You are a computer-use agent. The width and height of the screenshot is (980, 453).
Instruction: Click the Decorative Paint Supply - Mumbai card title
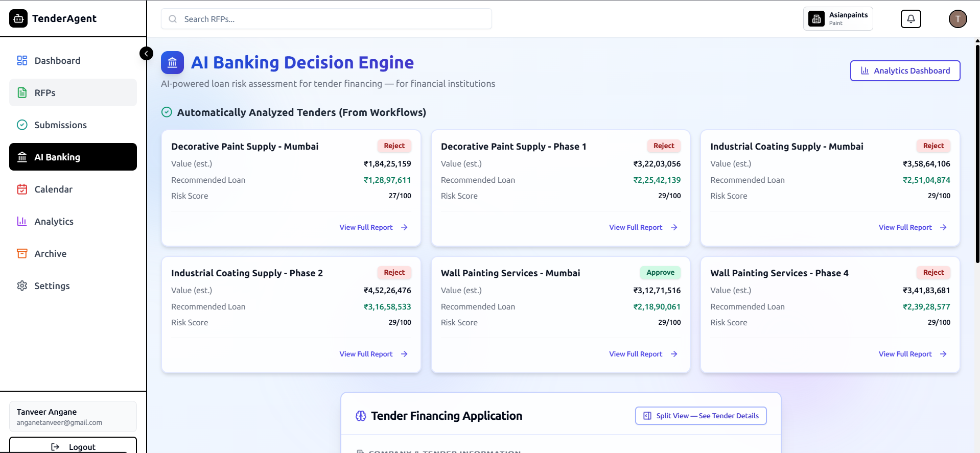point(245,147)
